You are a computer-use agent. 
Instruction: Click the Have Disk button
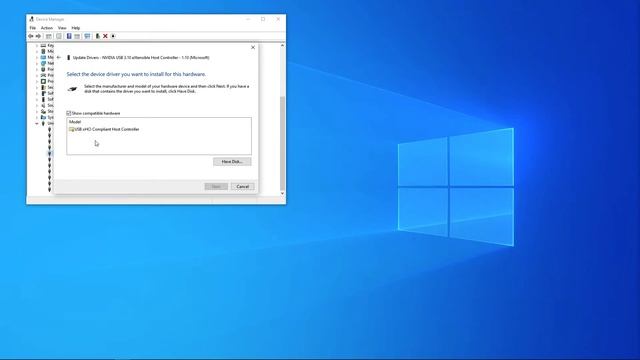point(232,162)
